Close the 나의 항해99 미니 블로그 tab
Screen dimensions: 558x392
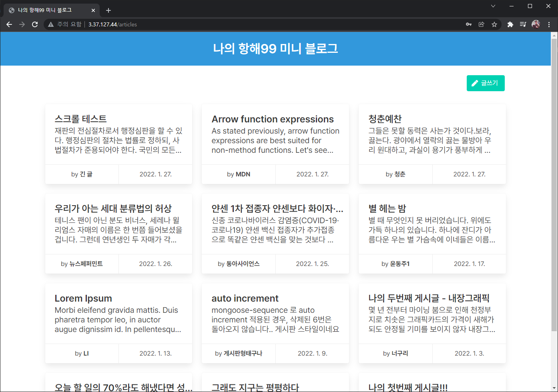tap(93, 10)
